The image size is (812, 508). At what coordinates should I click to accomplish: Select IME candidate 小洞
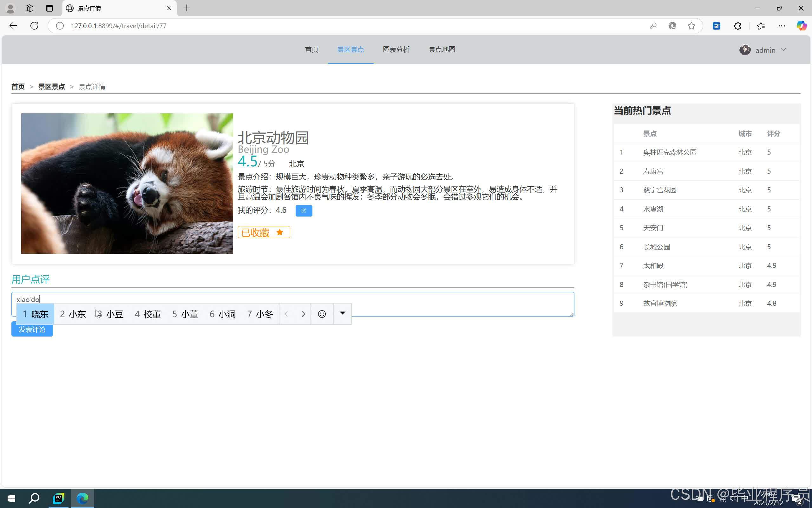click(x=223, y=314)
